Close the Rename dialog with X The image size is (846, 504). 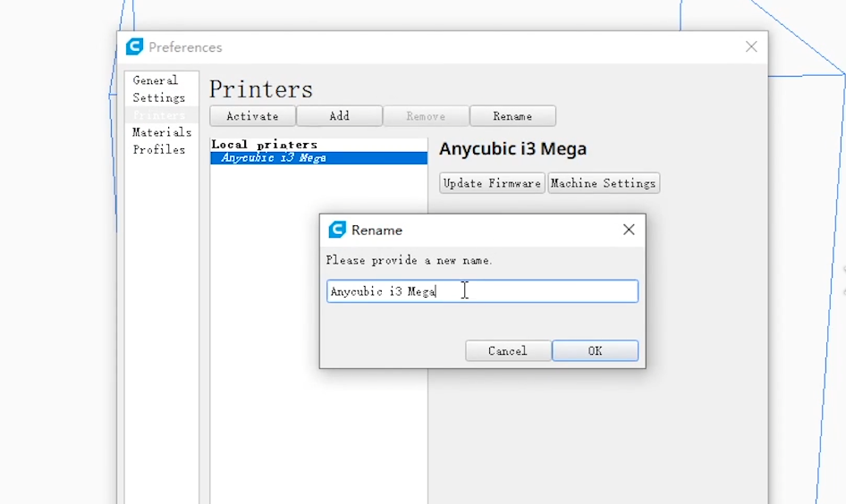click(x=629, y=230)
